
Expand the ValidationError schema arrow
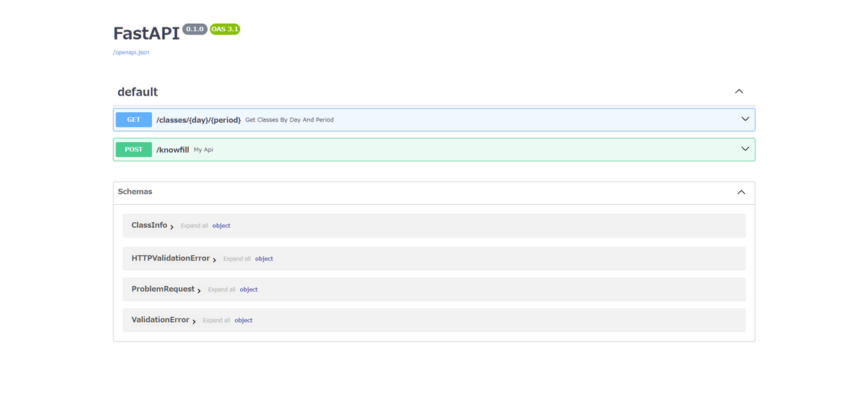(x=194, y=321)
